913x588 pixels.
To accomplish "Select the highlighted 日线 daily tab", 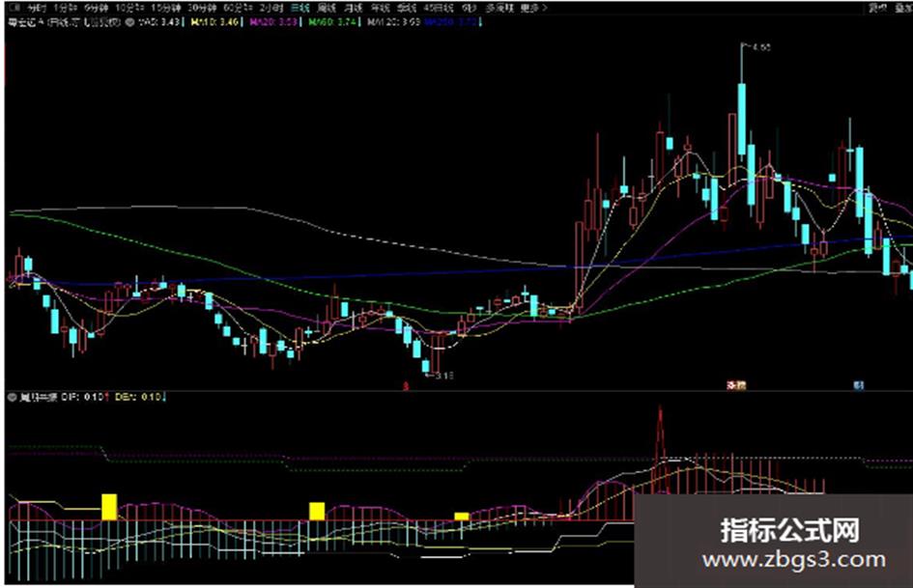I will coord(300,8).
